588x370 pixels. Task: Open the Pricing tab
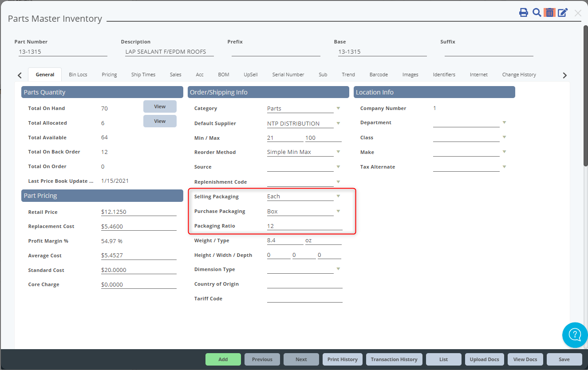click(109, 75)
